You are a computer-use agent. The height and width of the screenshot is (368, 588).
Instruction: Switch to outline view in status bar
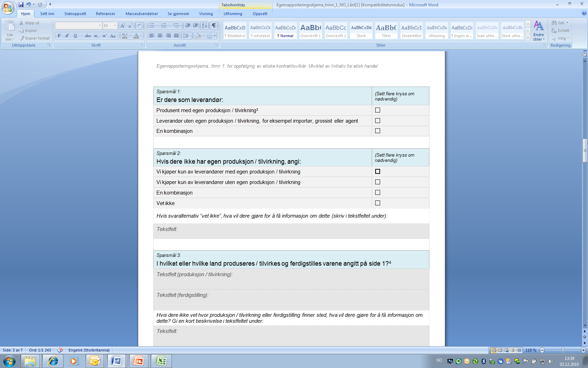tap(513, 350)
